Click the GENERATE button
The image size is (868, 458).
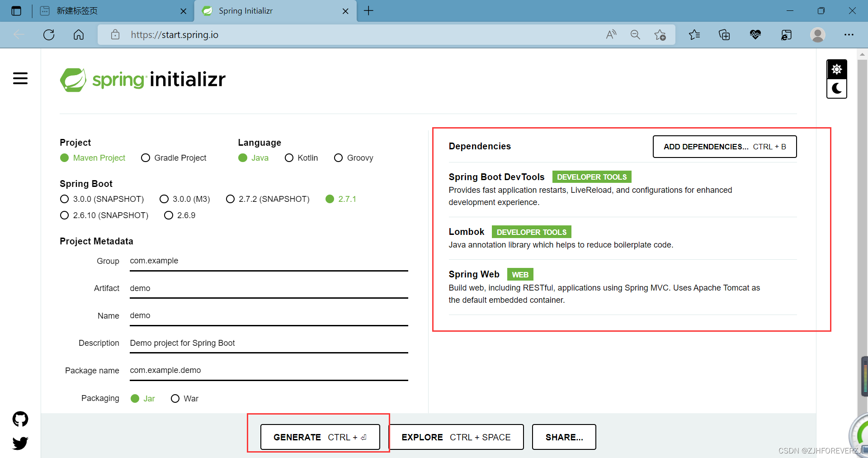[320, 437]
